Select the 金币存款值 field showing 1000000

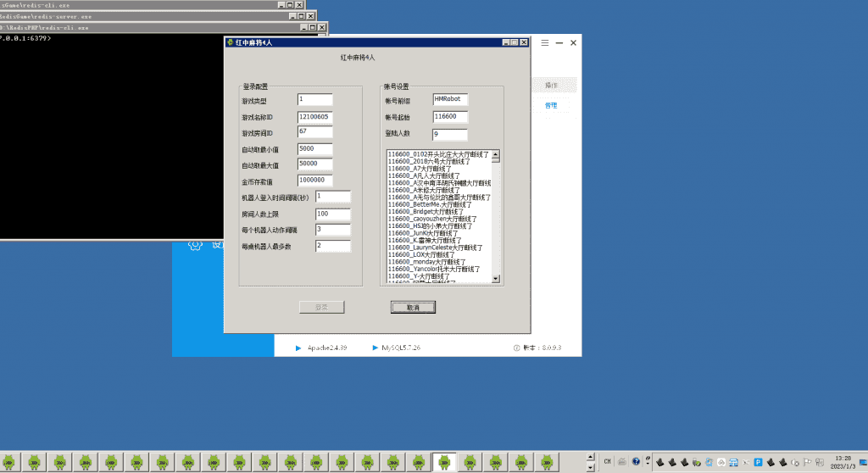point(315,181)
